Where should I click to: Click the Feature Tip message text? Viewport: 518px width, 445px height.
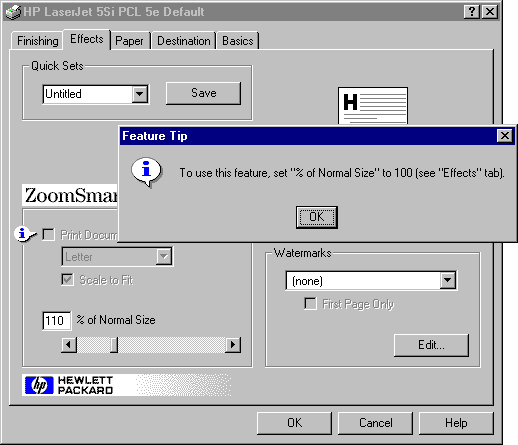[342, 173]
